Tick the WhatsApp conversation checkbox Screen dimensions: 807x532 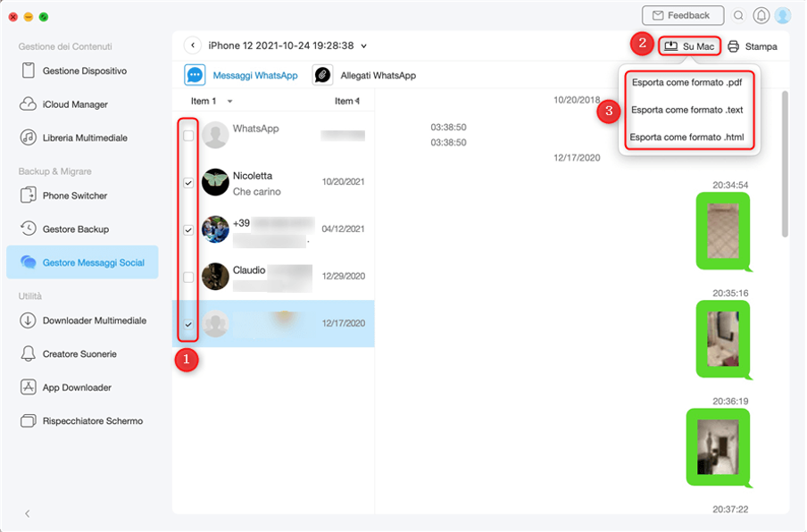[x=188, y=136]
